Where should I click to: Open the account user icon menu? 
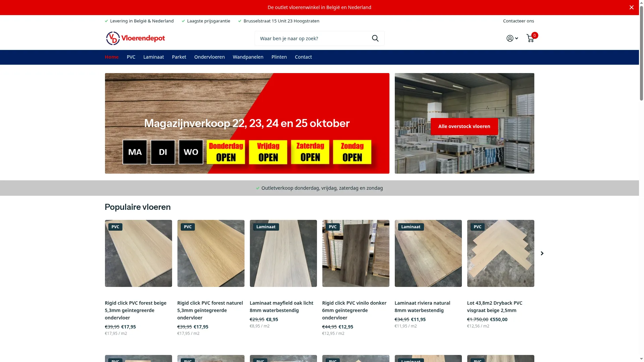click(x=512, y=39)
